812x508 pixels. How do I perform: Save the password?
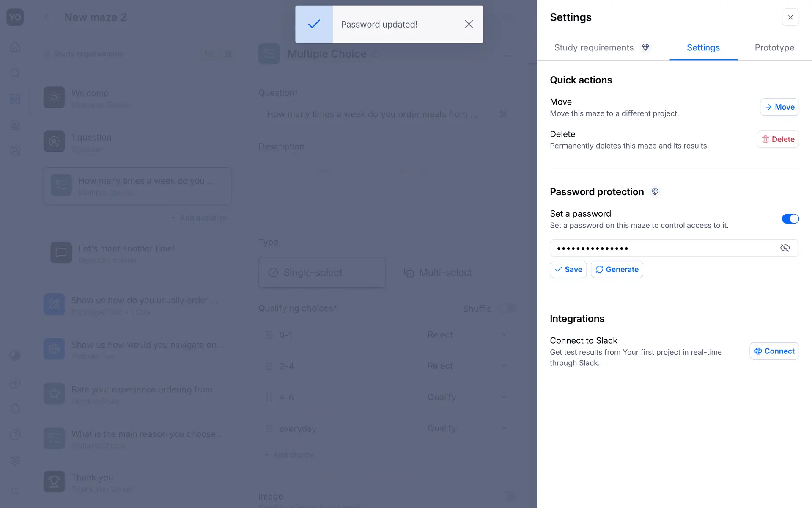568,270
